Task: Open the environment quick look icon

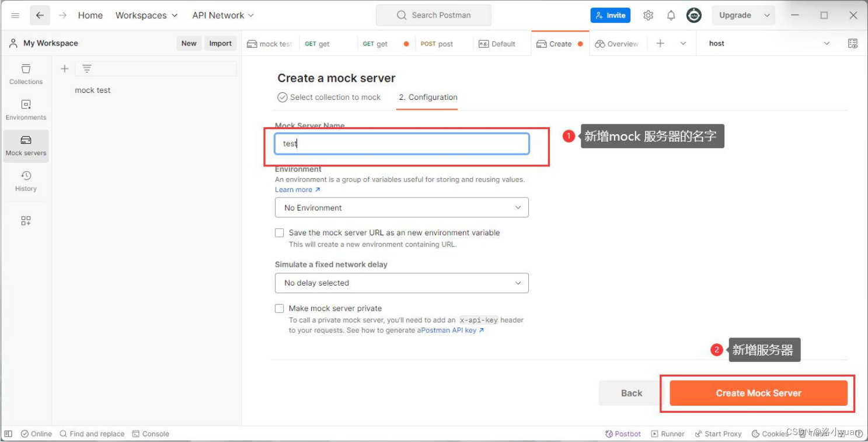Action: click(853, 43)
